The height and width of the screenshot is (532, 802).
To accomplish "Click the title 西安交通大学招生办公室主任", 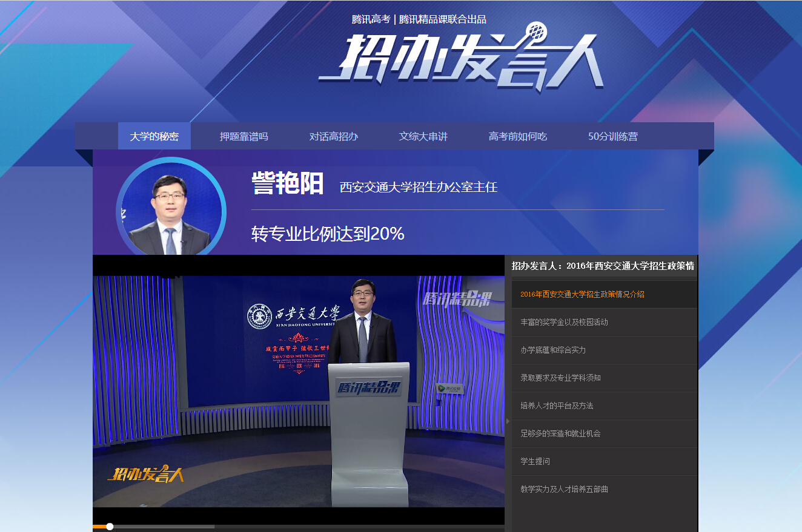I will pos(419,187).
